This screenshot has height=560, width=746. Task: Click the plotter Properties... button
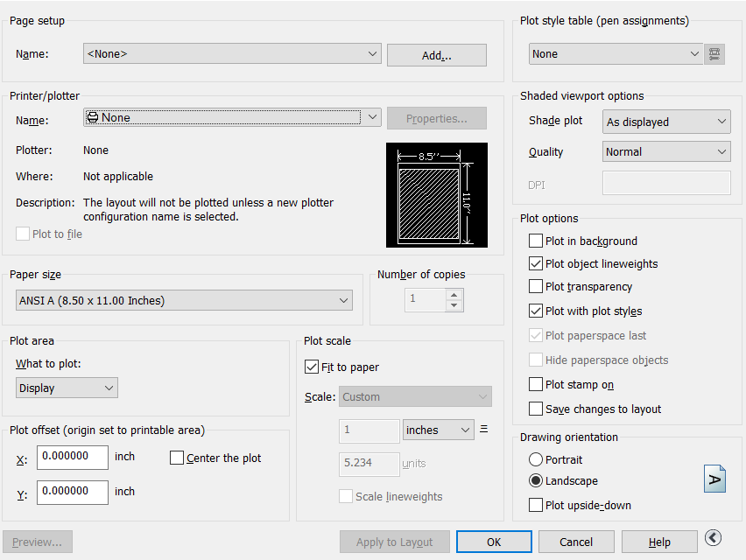tap(437, 118)
